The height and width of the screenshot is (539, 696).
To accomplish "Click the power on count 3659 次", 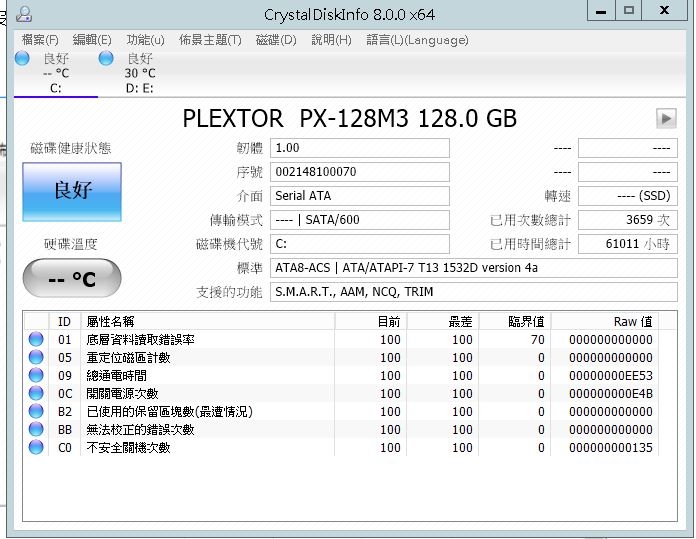I will tap(628, 220).
